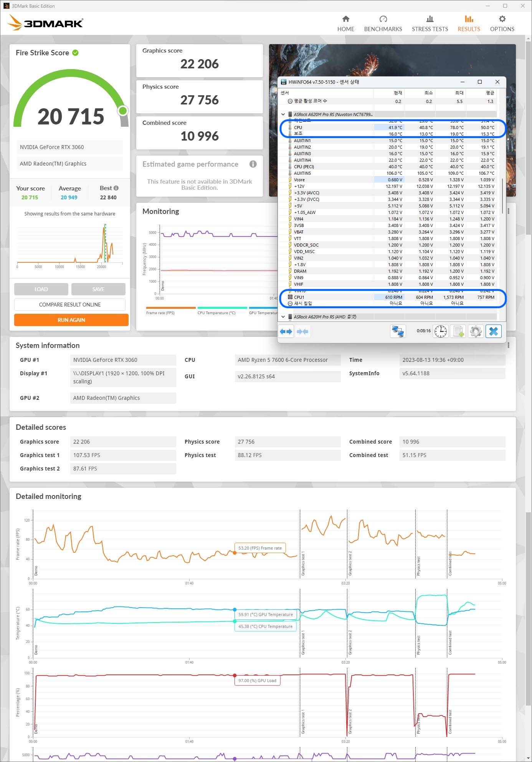Open the HOME tab in 3DMark
Screen dimensions: 532x762
pyautogui.click(x=345, y=24)
